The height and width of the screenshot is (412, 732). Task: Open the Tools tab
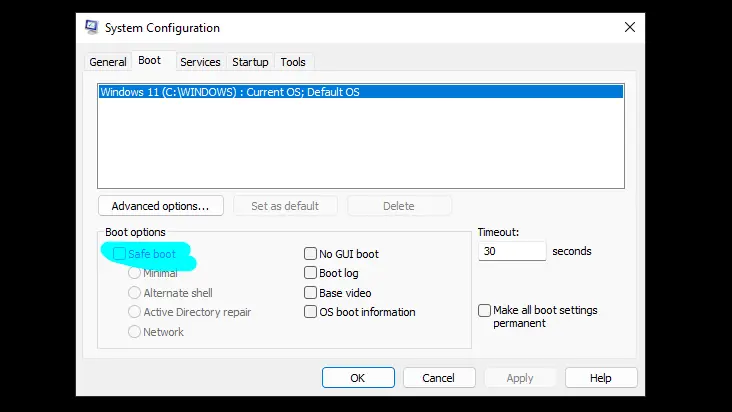click(x=293, y=62)
